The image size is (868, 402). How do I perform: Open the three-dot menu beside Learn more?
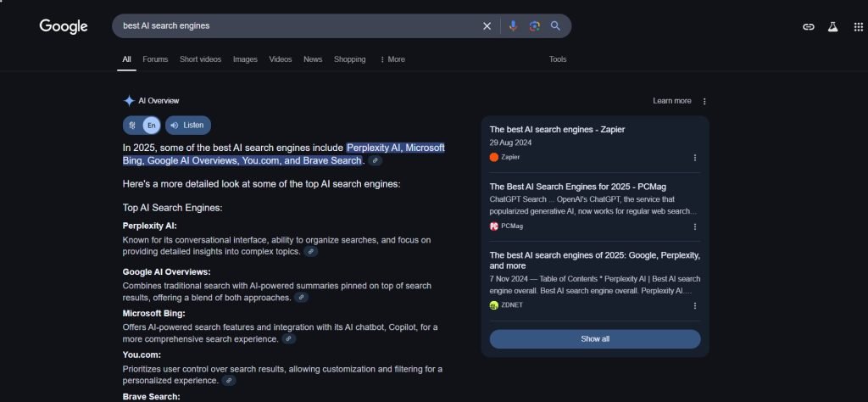(704, 101)
